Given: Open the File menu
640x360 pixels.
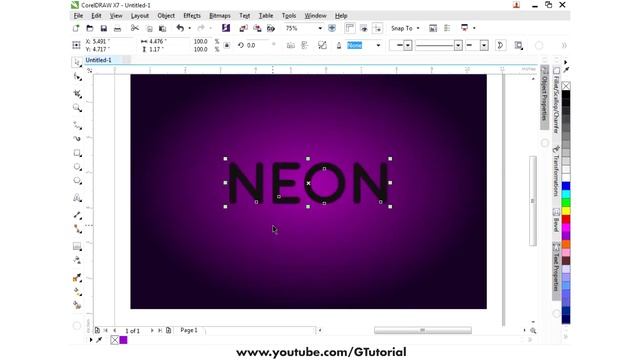Looking at the screenshot, I should [x=78, y=16].
